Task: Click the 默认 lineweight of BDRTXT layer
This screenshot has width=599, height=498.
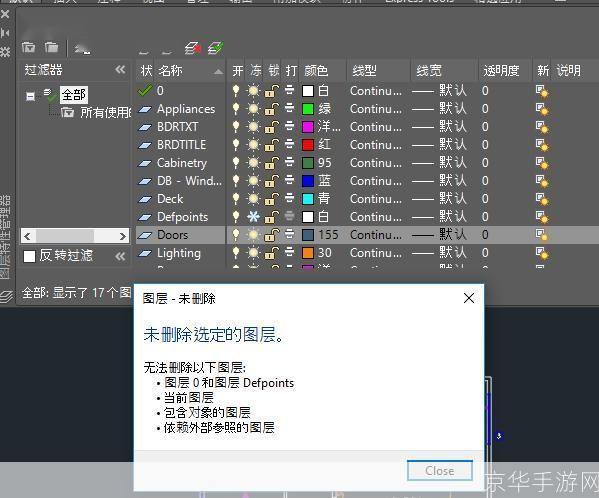Action: 453,126
